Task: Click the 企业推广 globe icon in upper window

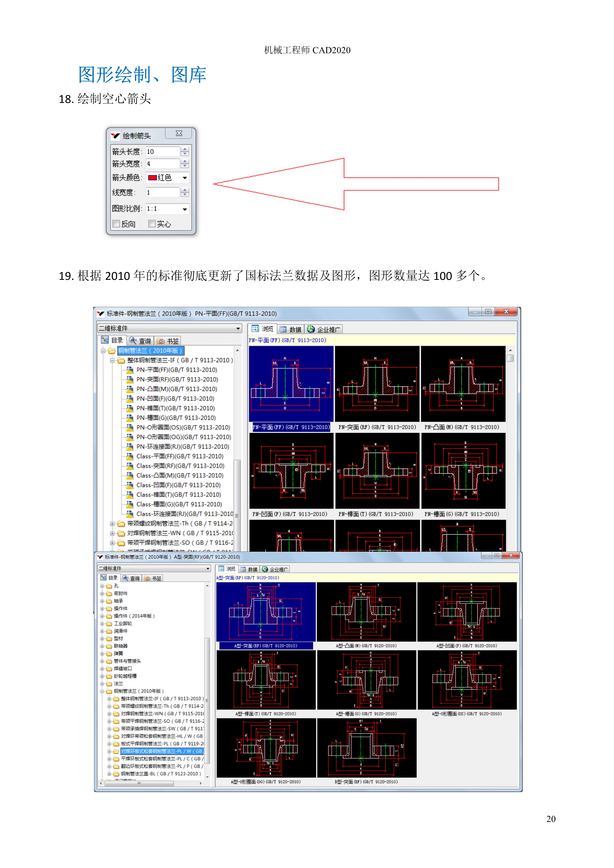Action: click(x=311, y=329)
